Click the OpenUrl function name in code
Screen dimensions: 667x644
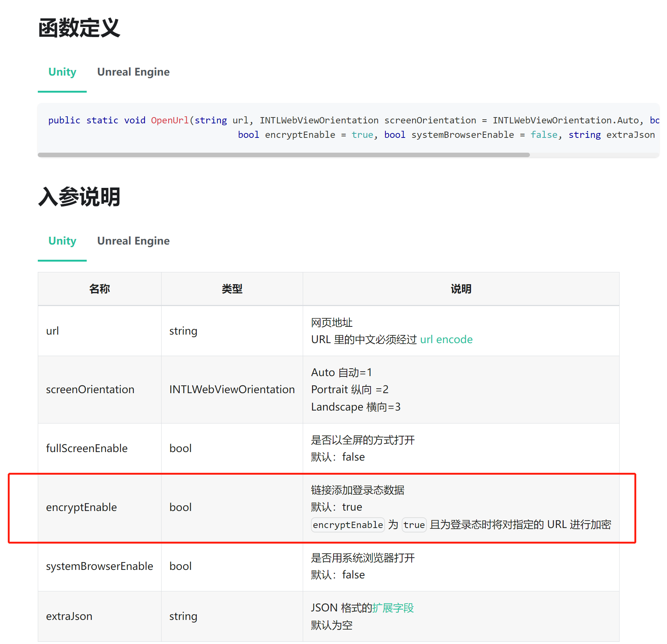[x=170, y=120]
